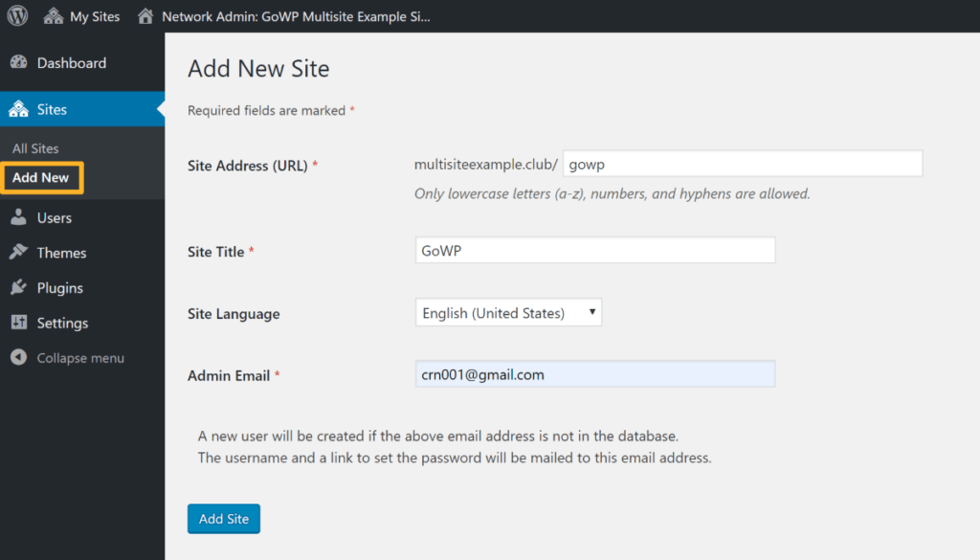The height and width of the screenshot is (560, 980).
Task: Open the My Sites toolbar menu
Action: point(81,16)
